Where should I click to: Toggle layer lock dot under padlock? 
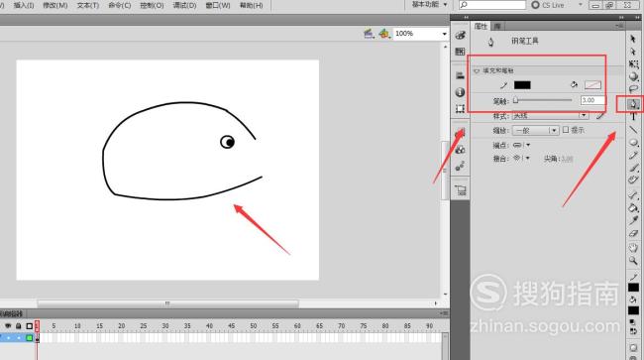click(x=19, y=338)
